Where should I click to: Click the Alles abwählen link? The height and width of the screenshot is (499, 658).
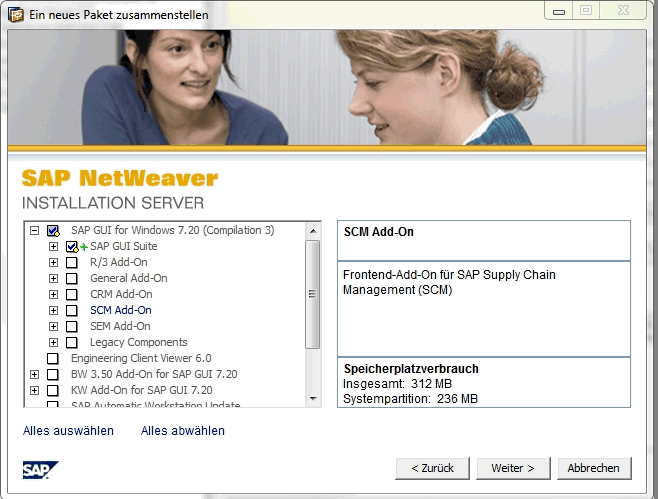[183, 431]
